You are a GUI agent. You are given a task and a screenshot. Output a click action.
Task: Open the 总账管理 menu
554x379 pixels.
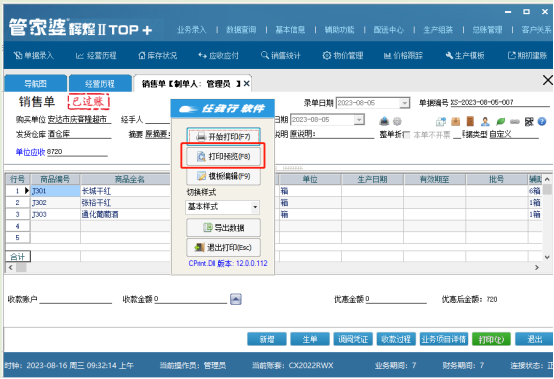[x=488, y=30]
